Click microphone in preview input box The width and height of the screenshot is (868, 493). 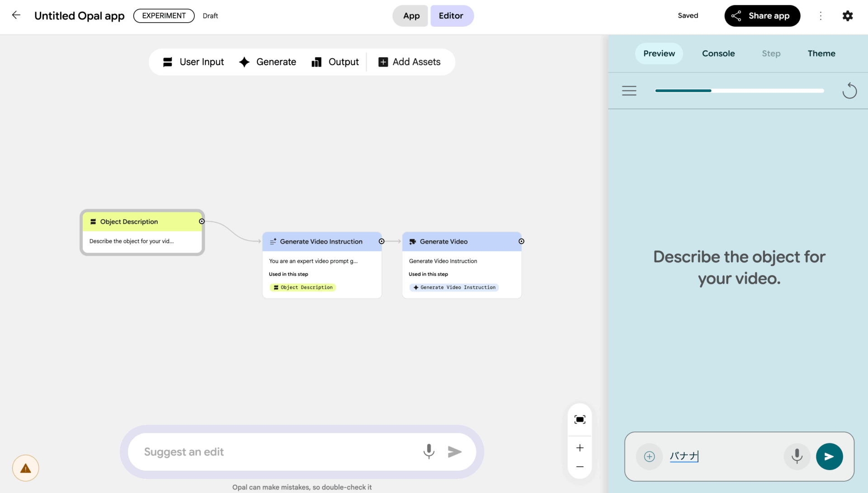pyautogui.click(x=797, y=456)
